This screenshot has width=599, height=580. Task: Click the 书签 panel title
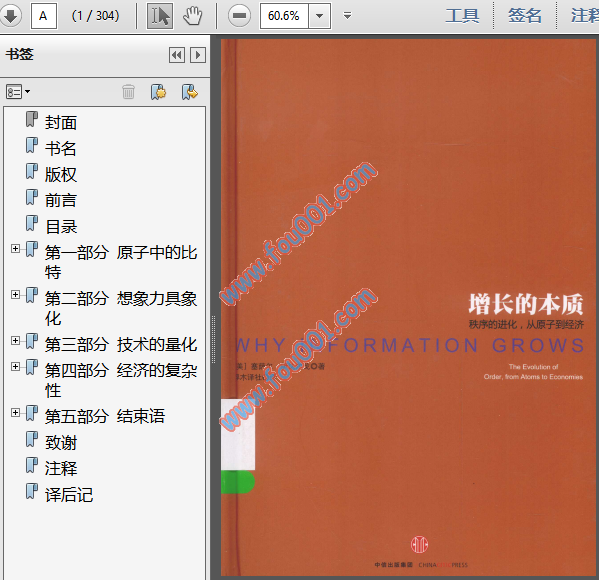(x=19, y=54)
